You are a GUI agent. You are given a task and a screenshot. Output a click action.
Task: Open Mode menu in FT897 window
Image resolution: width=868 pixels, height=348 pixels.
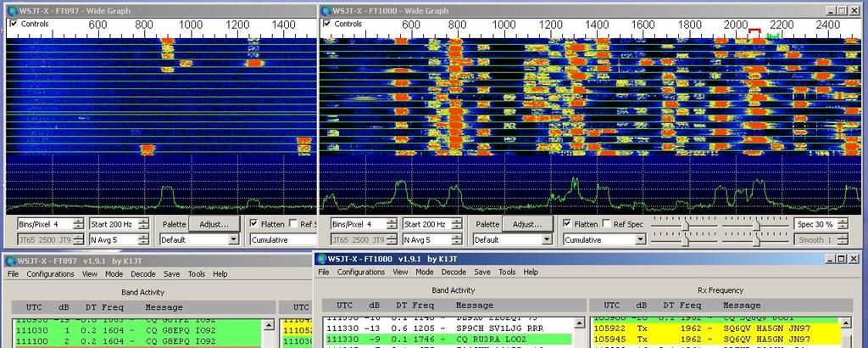[114, 274]
